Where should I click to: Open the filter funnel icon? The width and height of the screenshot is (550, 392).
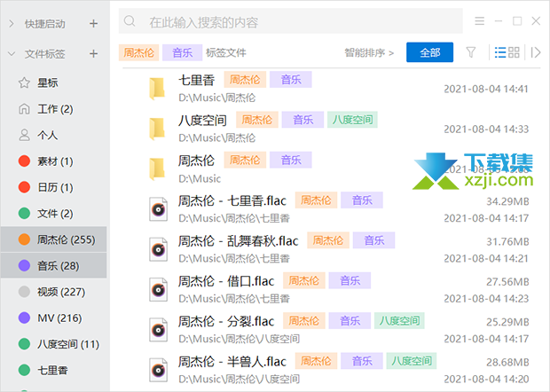(471, 52)
